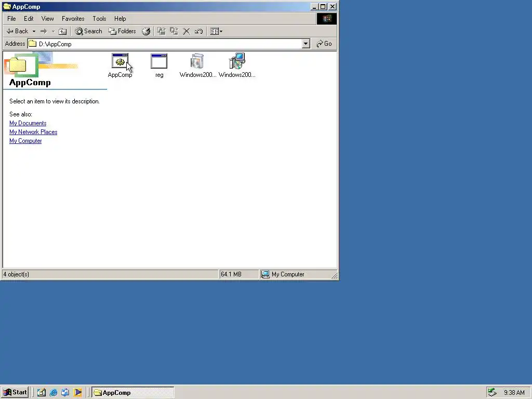
Task: Open the Search pane
Action: tap(88, 31)
